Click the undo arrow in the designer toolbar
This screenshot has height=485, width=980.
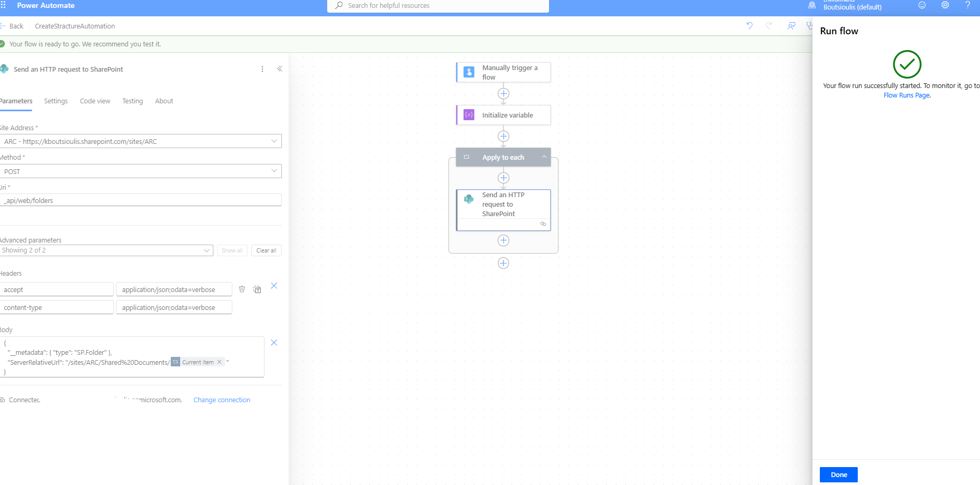tap(749, 26)
